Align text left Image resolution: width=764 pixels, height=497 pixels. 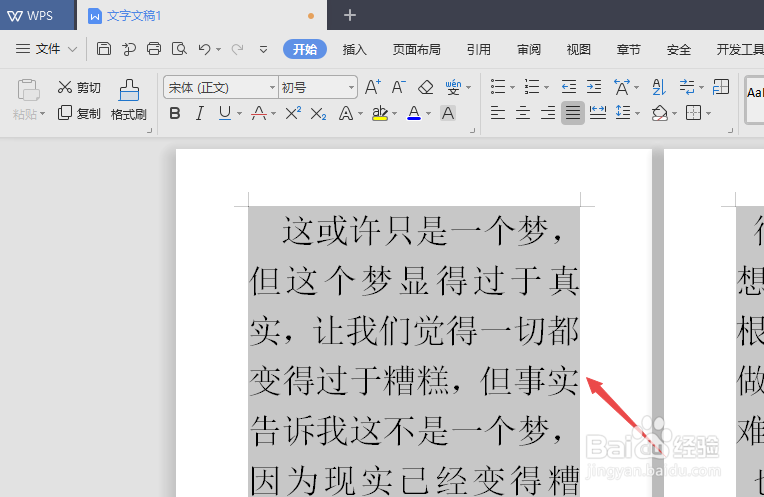coord(497,113)
